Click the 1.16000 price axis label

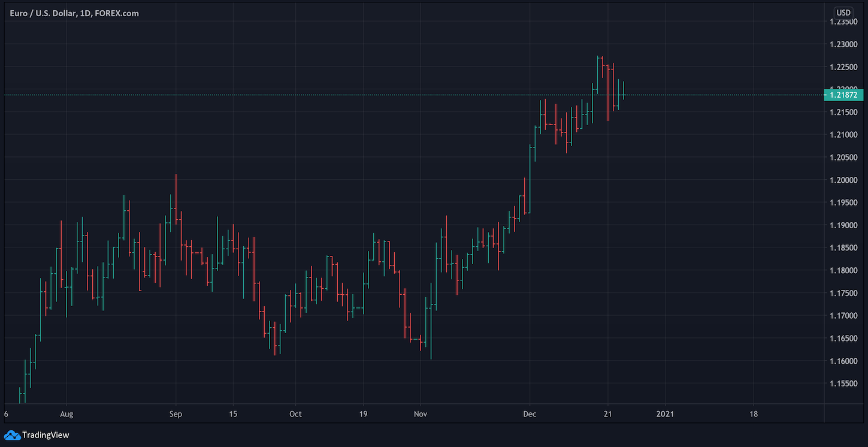click(843, 361)
